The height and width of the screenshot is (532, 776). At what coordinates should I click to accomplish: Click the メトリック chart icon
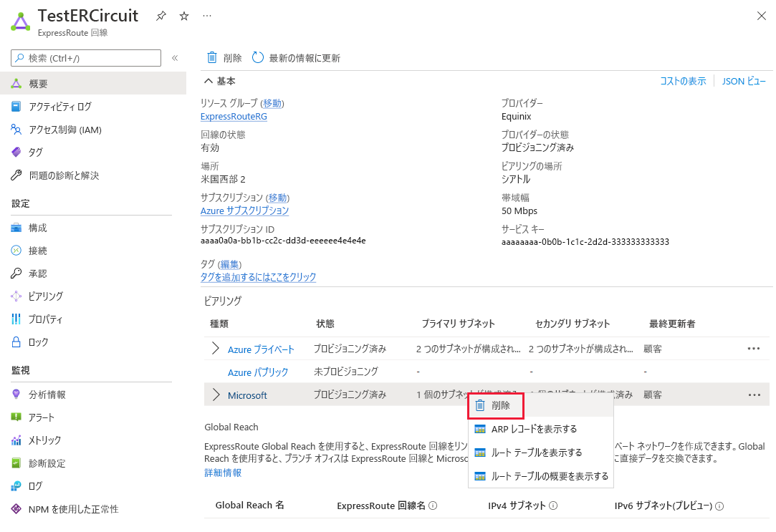[16, 440]
